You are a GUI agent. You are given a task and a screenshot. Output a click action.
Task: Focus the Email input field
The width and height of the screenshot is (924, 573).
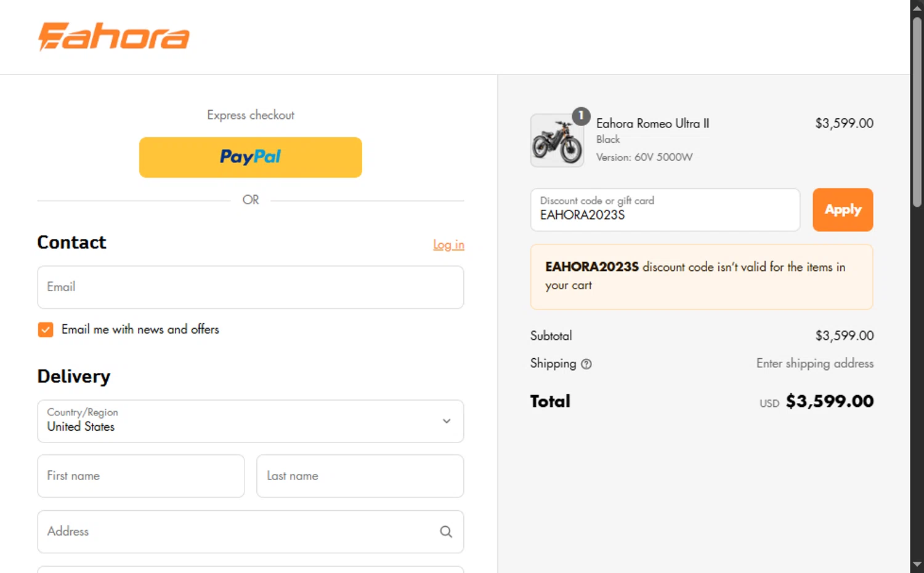250,287
